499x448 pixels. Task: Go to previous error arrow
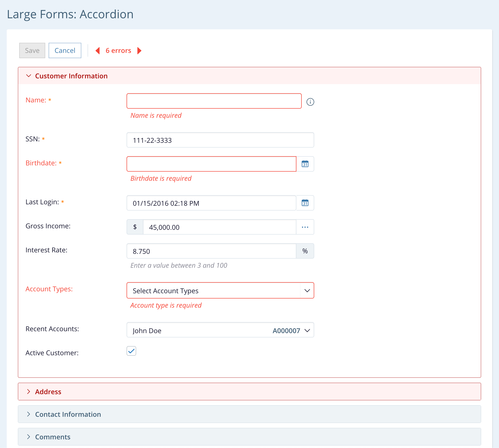click(x=98, y=50)
